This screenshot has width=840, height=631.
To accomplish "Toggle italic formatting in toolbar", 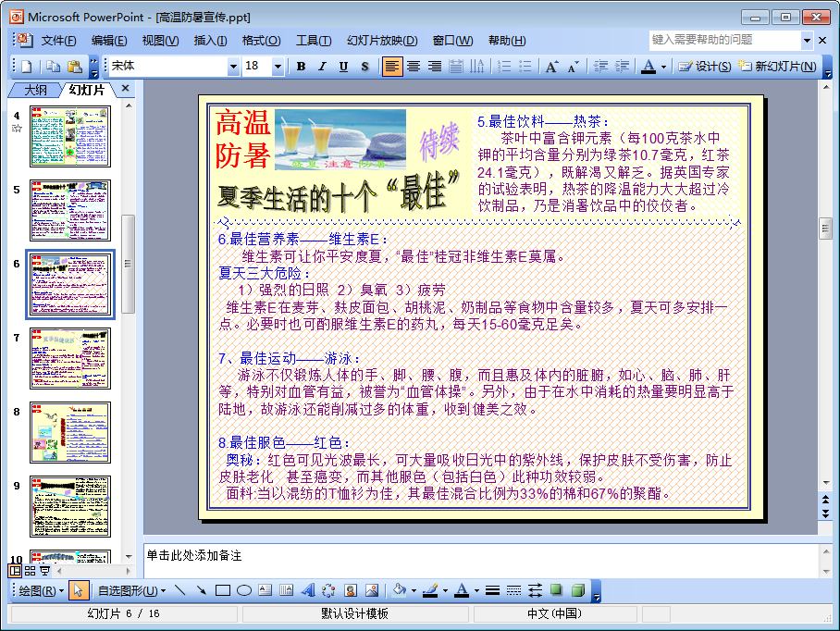I will [x=322, y=67].
